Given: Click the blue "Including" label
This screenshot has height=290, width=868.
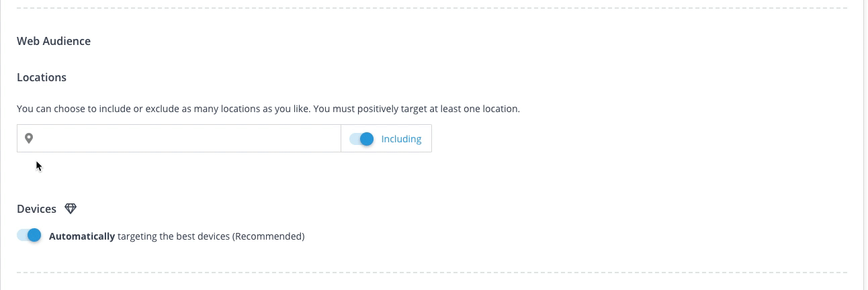Looking at the screenshot, I should [401, 139].
